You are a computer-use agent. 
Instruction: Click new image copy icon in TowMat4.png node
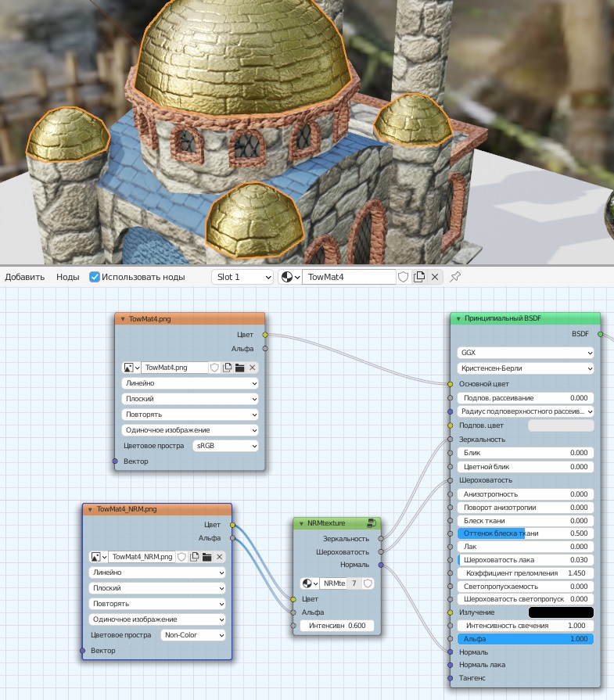click(x=228, y=368)
